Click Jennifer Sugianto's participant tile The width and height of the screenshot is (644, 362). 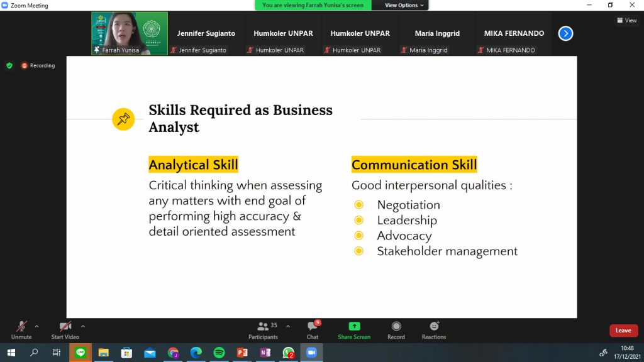206,33
